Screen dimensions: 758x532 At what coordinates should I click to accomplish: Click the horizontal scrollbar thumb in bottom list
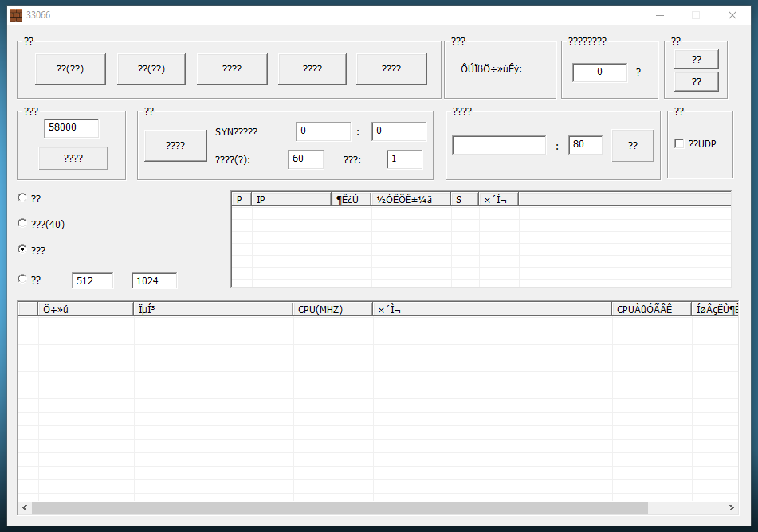[x=339, y=507]
